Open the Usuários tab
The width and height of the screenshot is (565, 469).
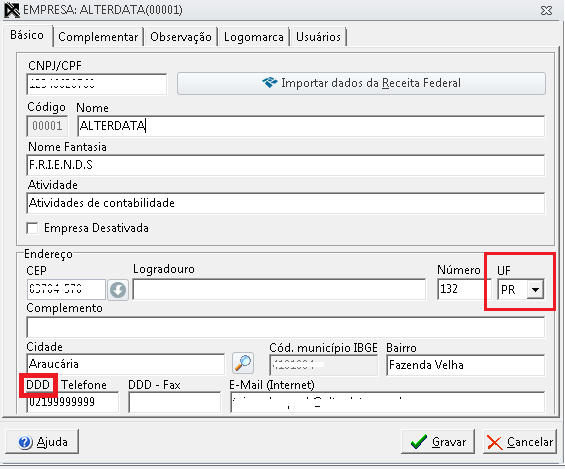click(318, 37)
